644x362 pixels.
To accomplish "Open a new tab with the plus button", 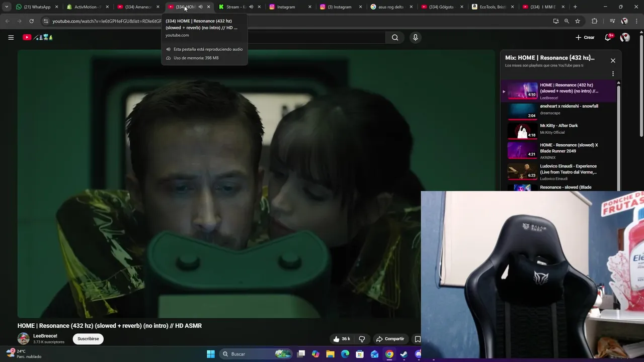I will tap(575, 7).
